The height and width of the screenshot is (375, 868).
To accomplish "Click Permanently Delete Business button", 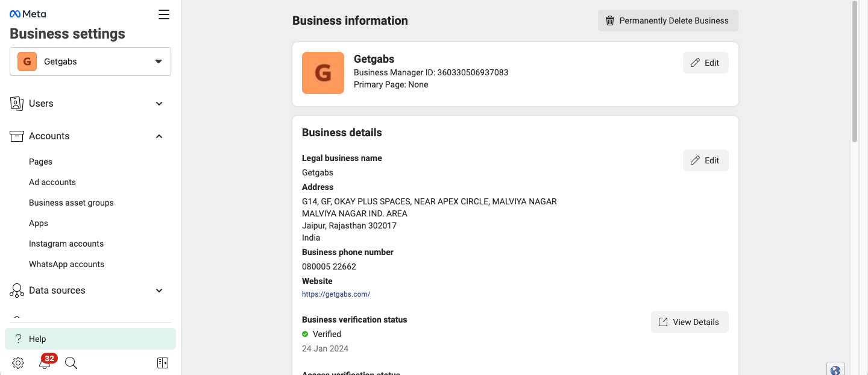I will (x=668, y=20).
